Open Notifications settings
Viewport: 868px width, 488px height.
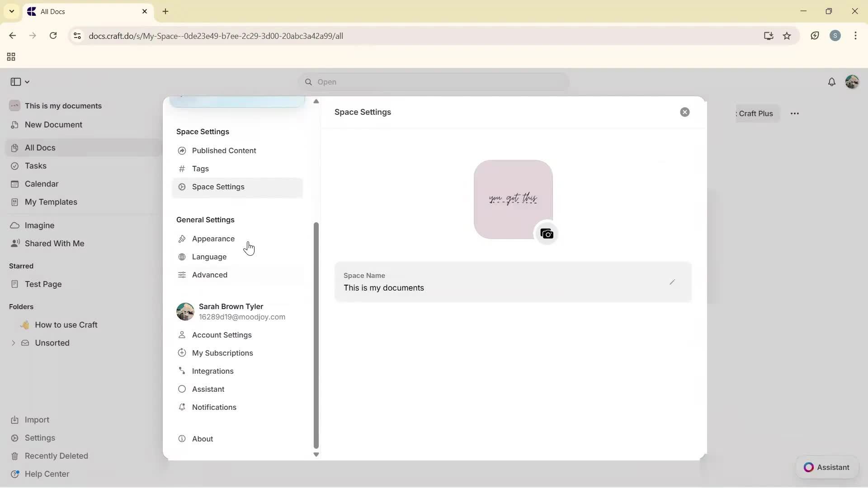[x=214, y=407]
